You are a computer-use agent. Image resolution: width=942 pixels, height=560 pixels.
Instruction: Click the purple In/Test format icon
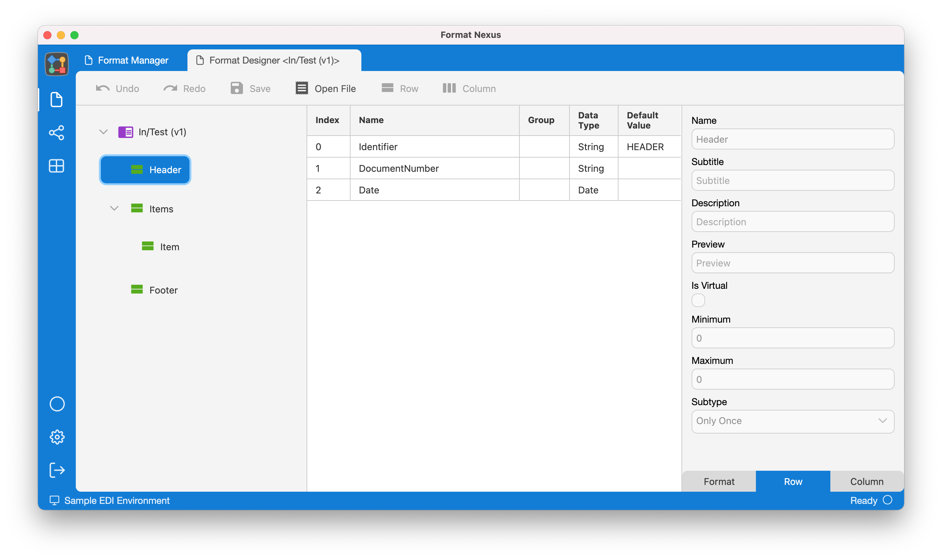[126, 132]
